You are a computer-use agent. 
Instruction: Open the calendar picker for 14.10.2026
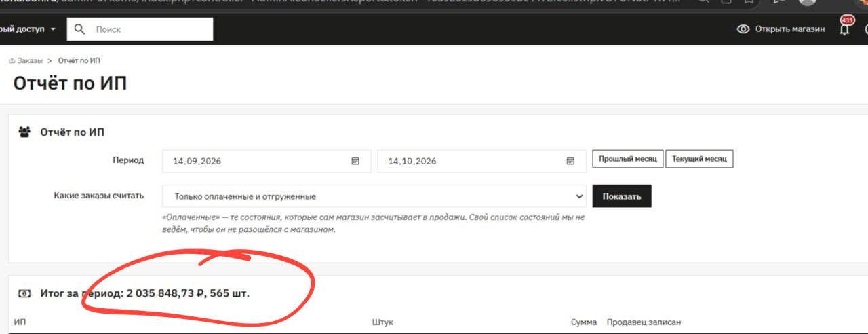point(570,161)
